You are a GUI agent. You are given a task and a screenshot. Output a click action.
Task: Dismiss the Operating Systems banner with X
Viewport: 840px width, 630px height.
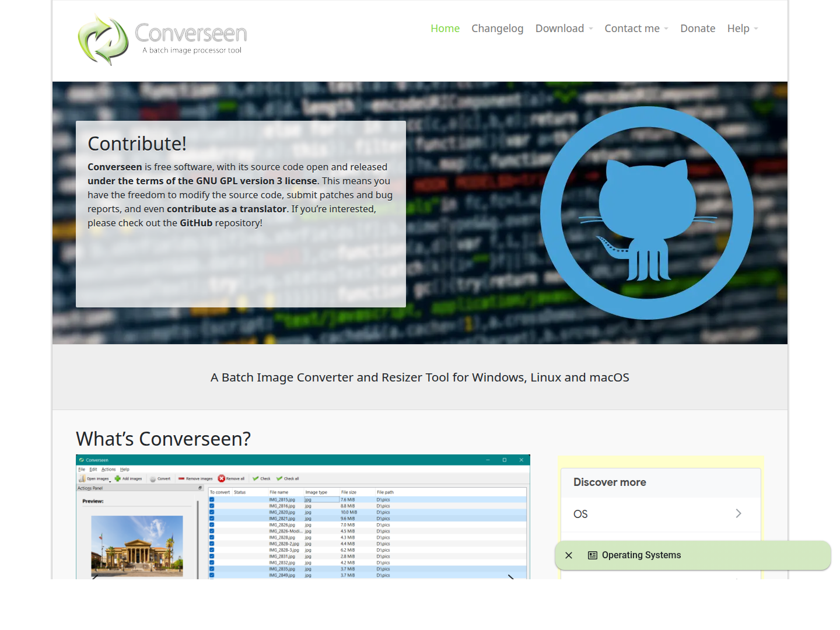click(x=569, y=555)
